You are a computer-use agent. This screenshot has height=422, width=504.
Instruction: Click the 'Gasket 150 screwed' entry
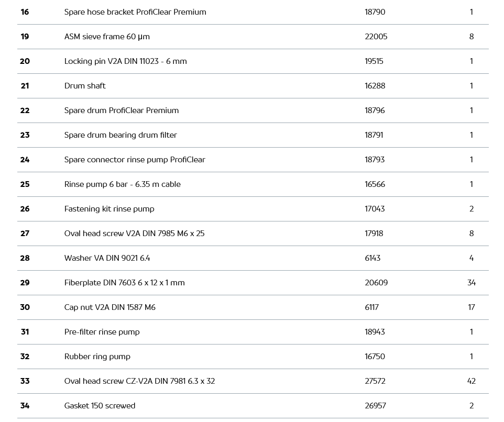click(x=100, y=406)
